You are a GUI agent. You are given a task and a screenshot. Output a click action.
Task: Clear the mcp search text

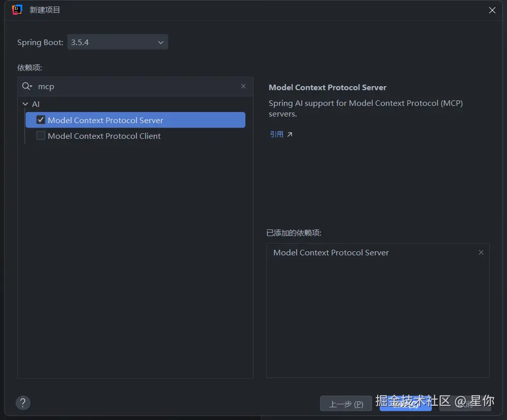pos(243,86)
